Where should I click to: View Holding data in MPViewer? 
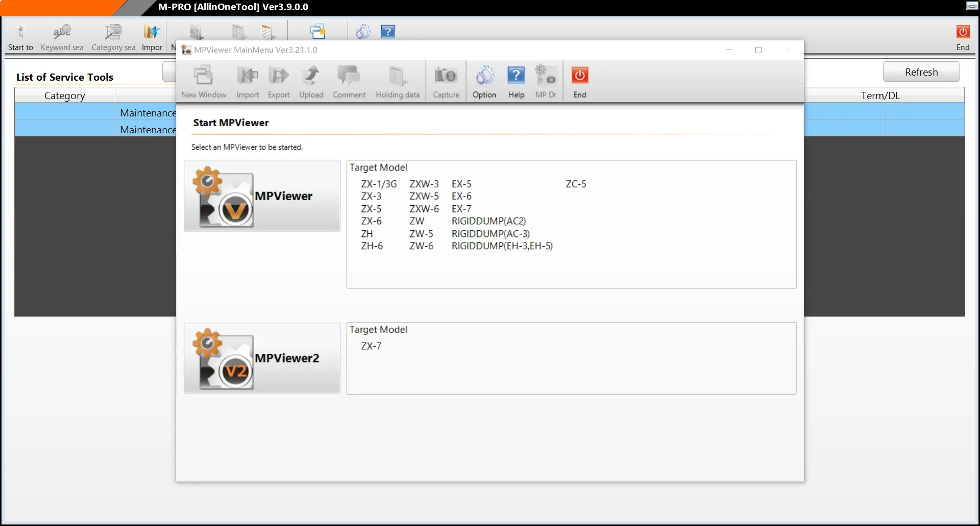coord(398,81)
